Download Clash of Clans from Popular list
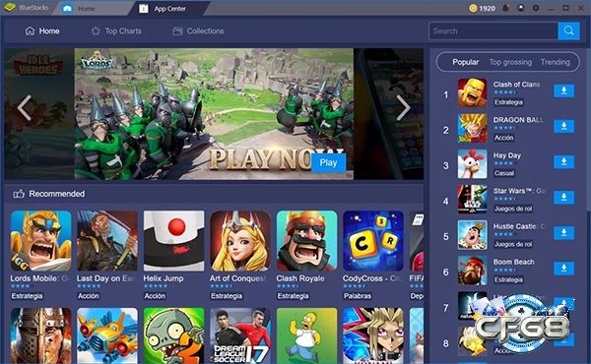Viewport: 591px width, 364px height. 563,91
